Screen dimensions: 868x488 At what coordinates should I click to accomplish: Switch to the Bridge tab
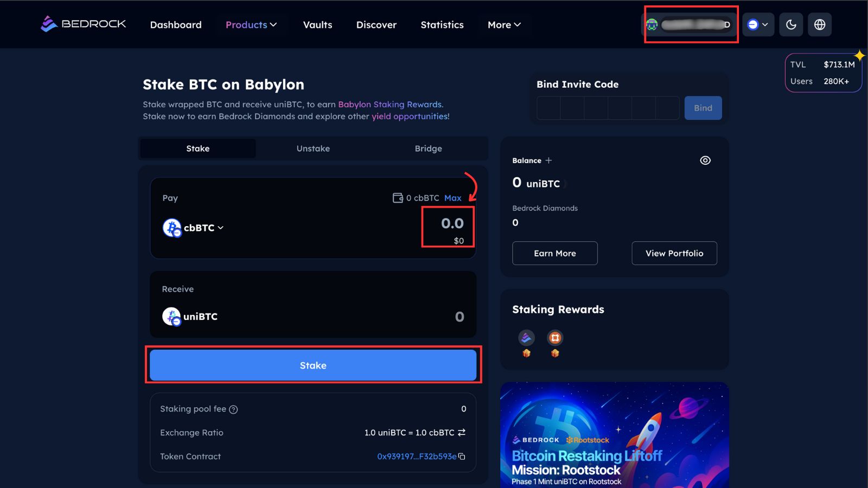(428, 149)
